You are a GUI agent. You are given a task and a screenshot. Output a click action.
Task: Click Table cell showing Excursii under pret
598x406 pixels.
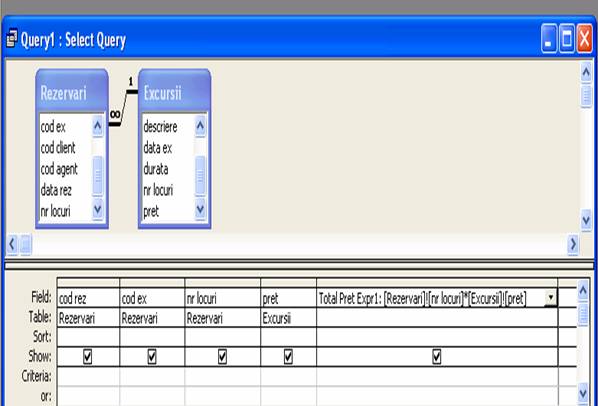point(288,318)
